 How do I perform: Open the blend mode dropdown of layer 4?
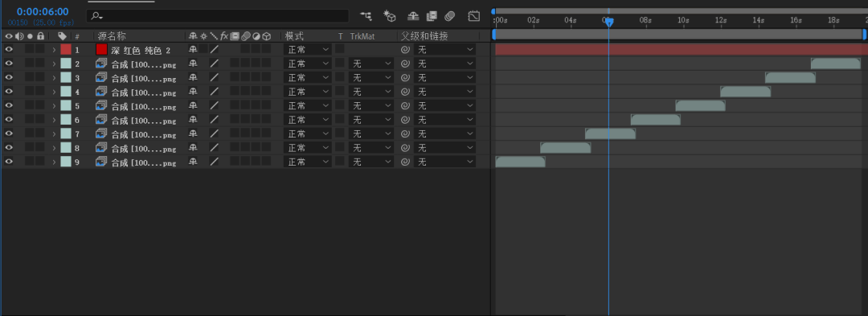click(x=307, y=92)
